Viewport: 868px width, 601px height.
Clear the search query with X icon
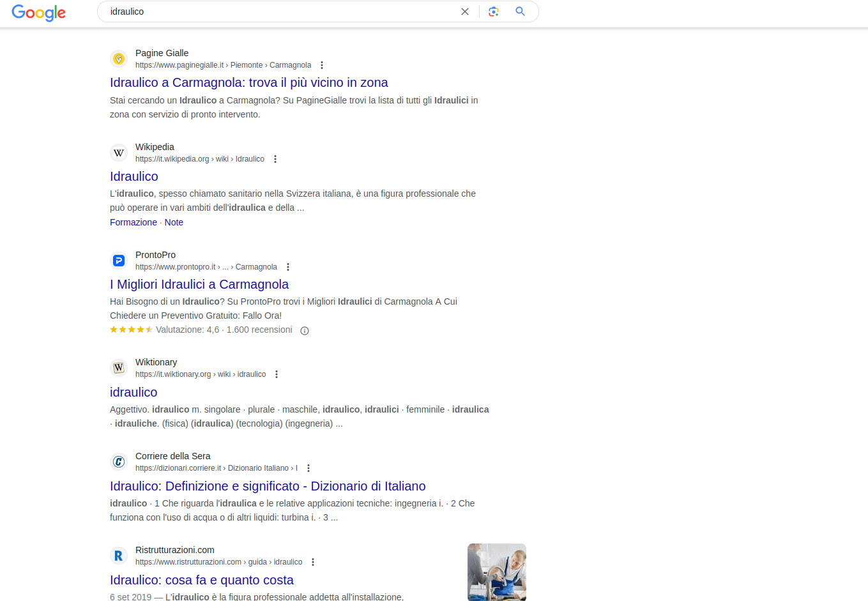465,11
